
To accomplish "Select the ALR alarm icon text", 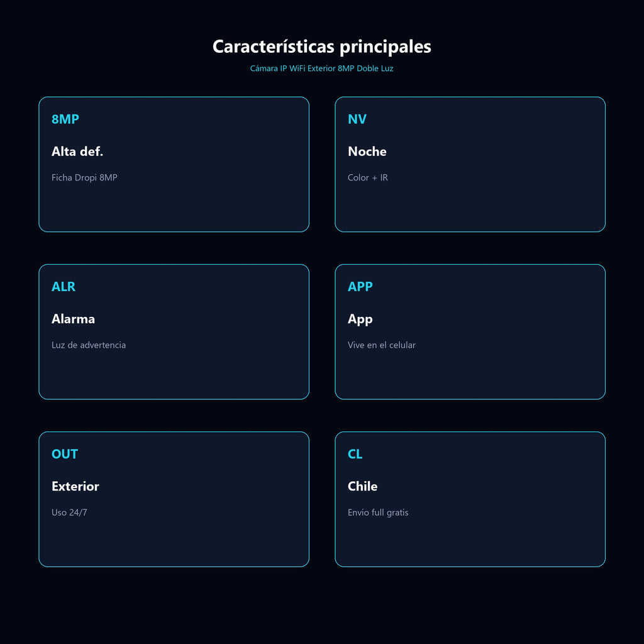I will pos(64,286).
